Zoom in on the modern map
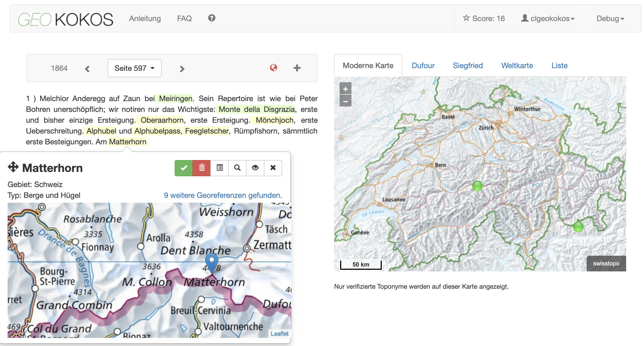Viewport: 644px width, 346px height. (x=345, y=89)
